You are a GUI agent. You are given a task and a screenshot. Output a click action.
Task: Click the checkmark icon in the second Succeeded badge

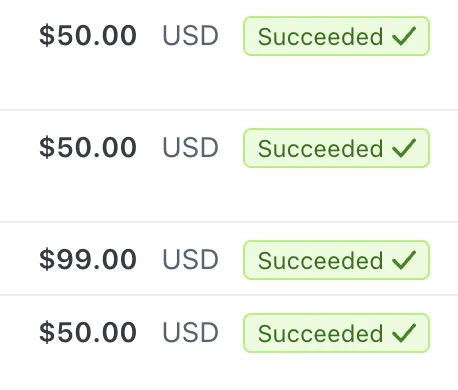point(404,148)
